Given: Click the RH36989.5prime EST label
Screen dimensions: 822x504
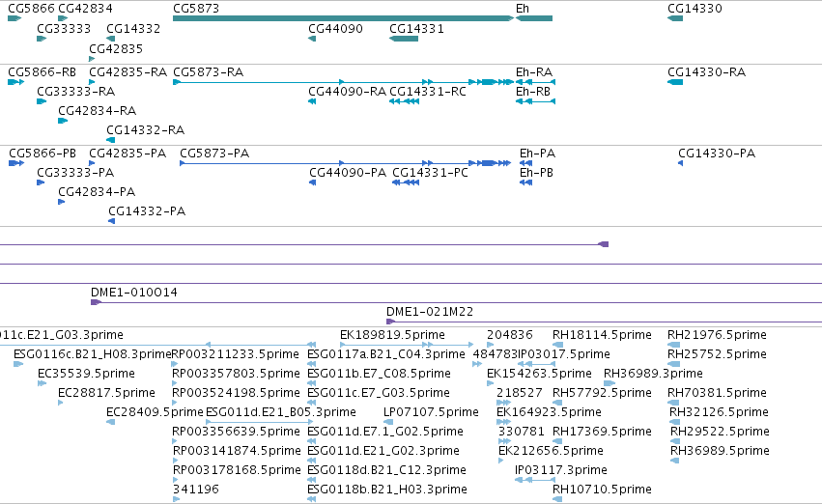Looking at the screenshot, I should click(720, 451).
